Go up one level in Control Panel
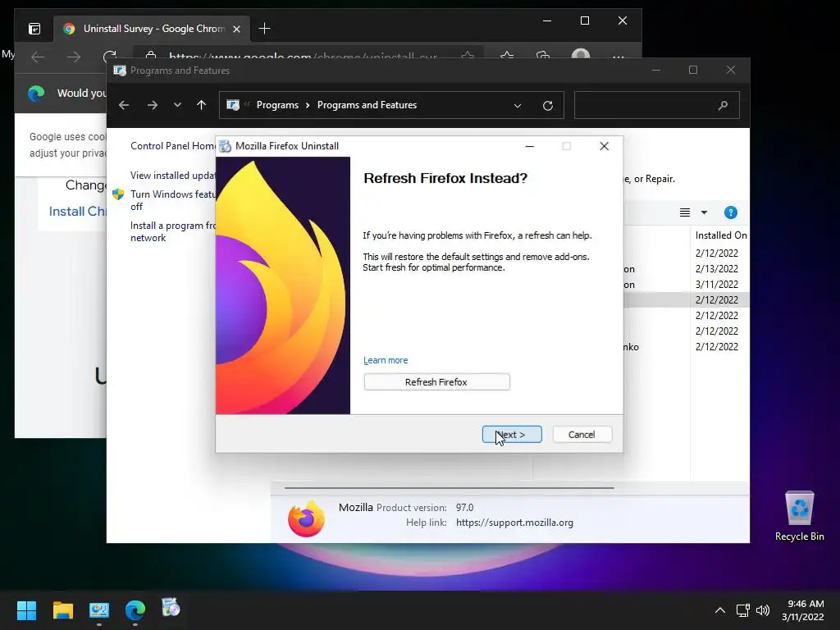The height and width of the screenshot is (630, 840). 202,105
